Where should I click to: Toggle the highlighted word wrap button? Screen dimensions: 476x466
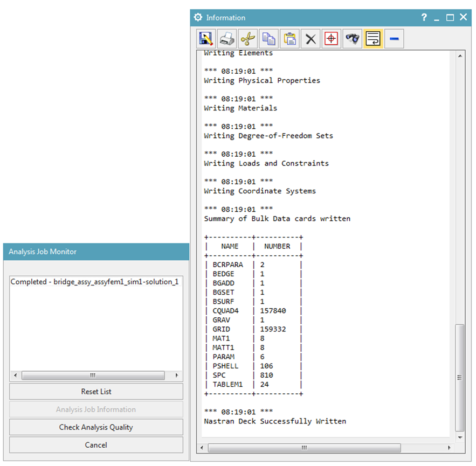pyautogui.click(x=373, y=39)
